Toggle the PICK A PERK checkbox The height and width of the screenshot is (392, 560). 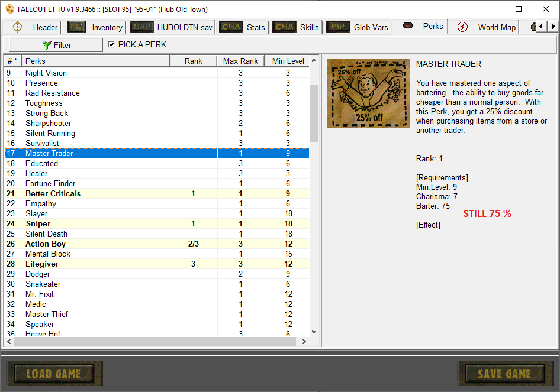click(111, 44)
